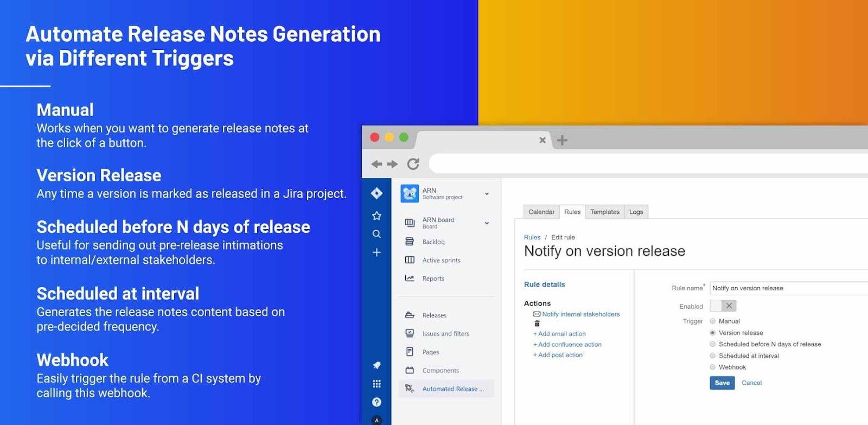
Task: Choose the Scheduled at interval trigger
Action: click(x=713, y=356)
